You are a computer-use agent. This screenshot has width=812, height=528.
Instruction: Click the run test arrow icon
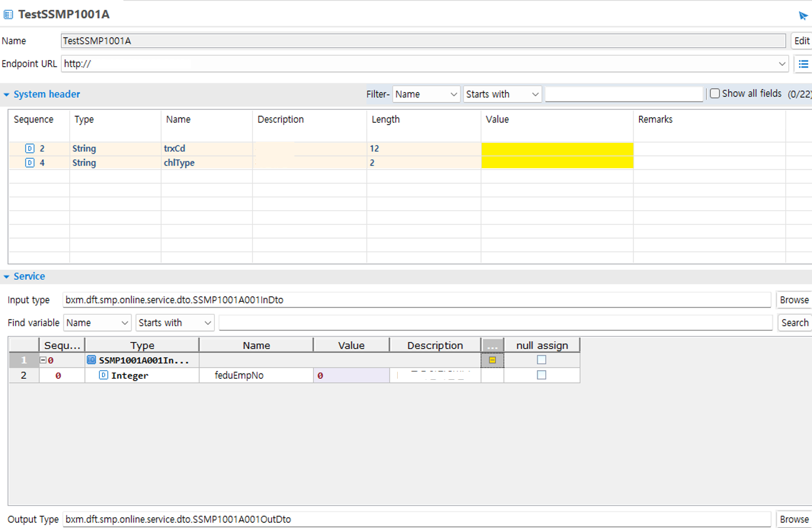click(803, 16)
